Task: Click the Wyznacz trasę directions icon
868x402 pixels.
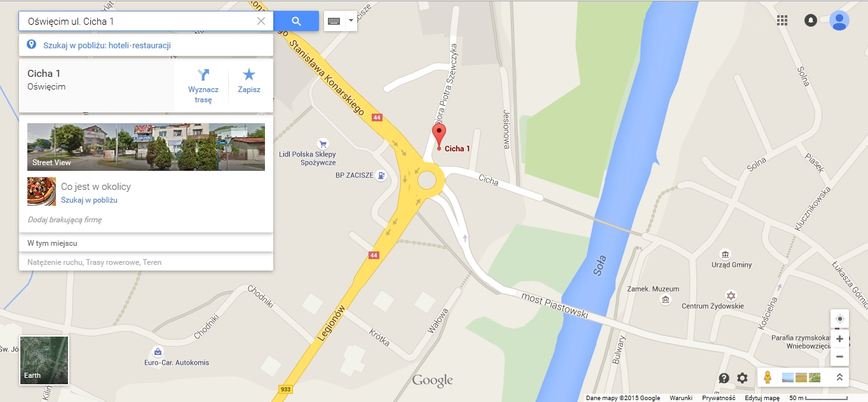Action: [203, 75]
